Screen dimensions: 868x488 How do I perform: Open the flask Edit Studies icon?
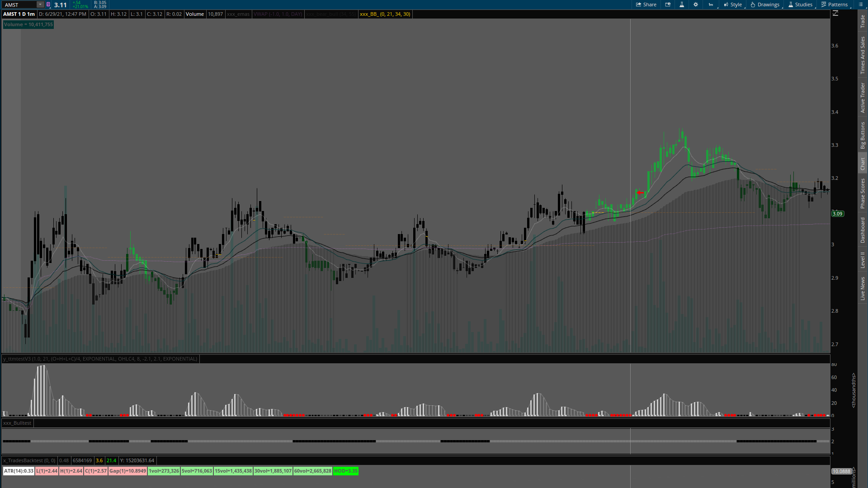click(x=682, y=5)
